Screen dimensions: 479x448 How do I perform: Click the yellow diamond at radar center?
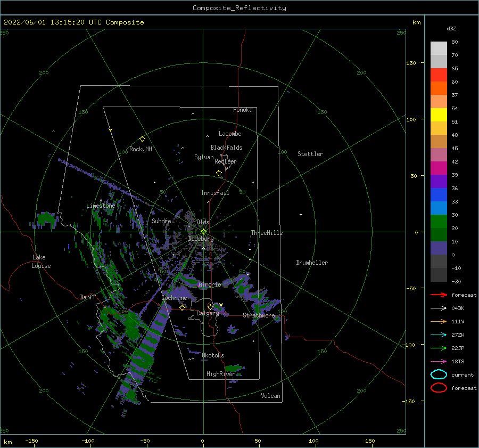[x=203, y=232]
